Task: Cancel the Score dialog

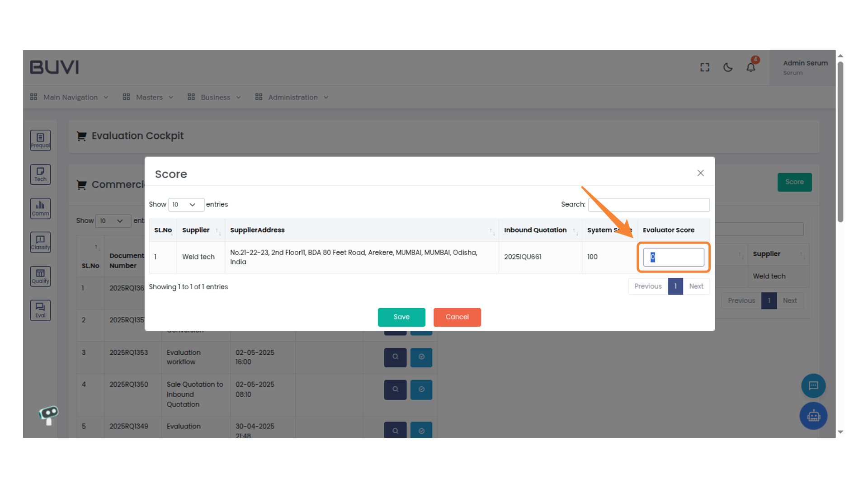Action: [457, 317]
